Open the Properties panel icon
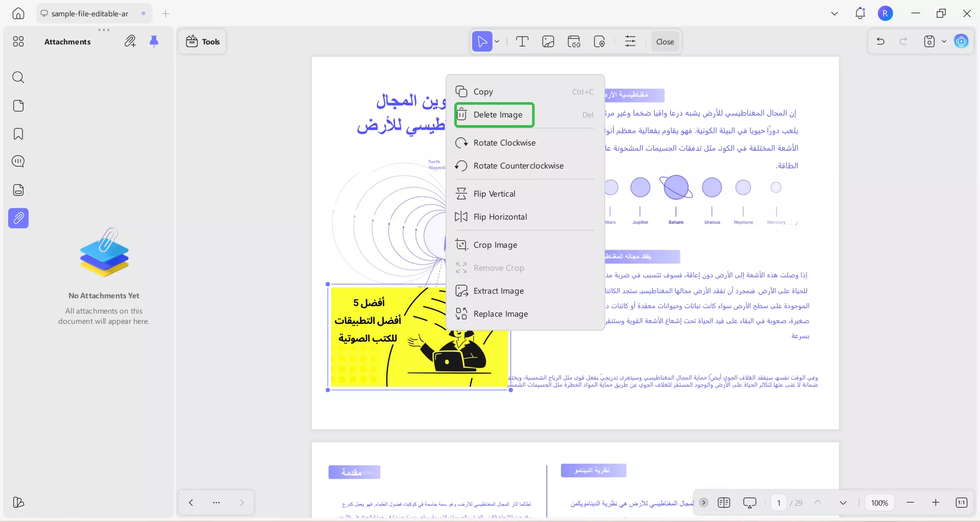Viewport: 980px width, 522px height. (630, 41)
